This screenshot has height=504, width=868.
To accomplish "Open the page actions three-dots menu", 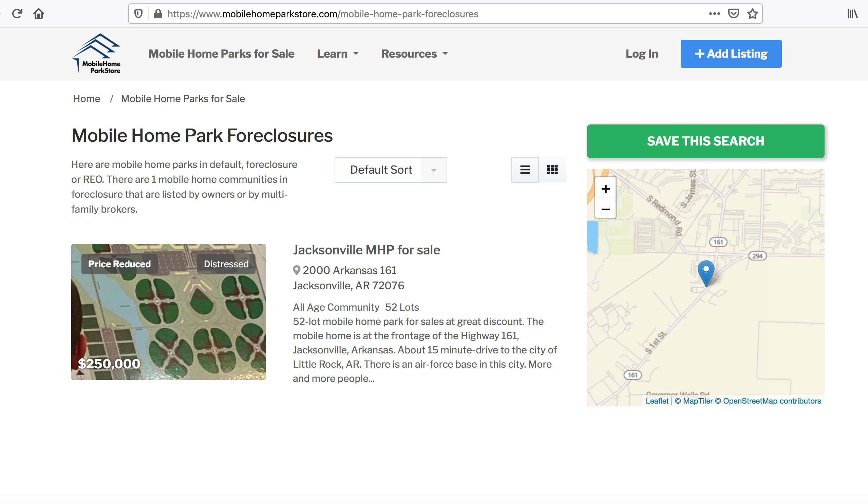I will (714, 14).
